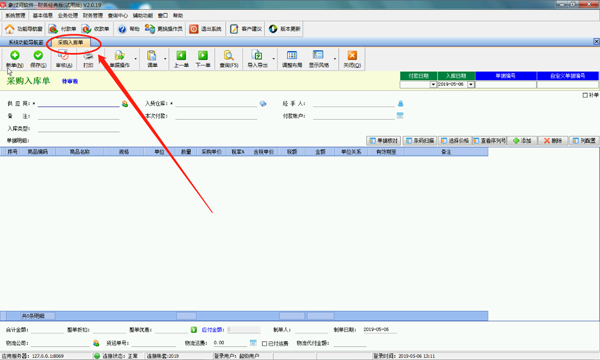Open the 付款日期 date dropdown
The height and width of the screenshot is (360, 600).
(433, 85)
